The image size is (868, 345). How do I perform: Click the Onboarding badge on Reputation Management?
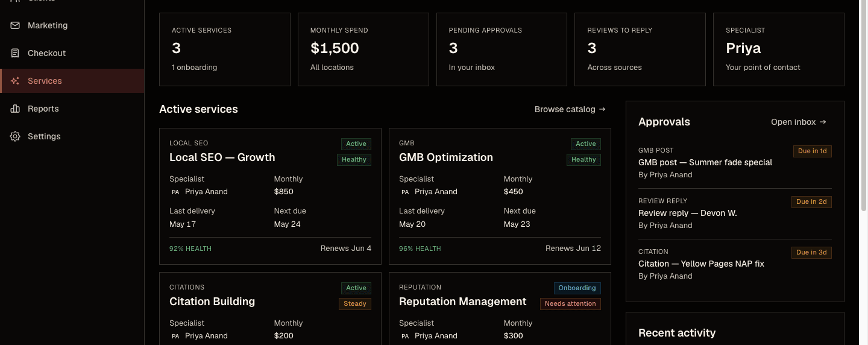pos(577,288)
